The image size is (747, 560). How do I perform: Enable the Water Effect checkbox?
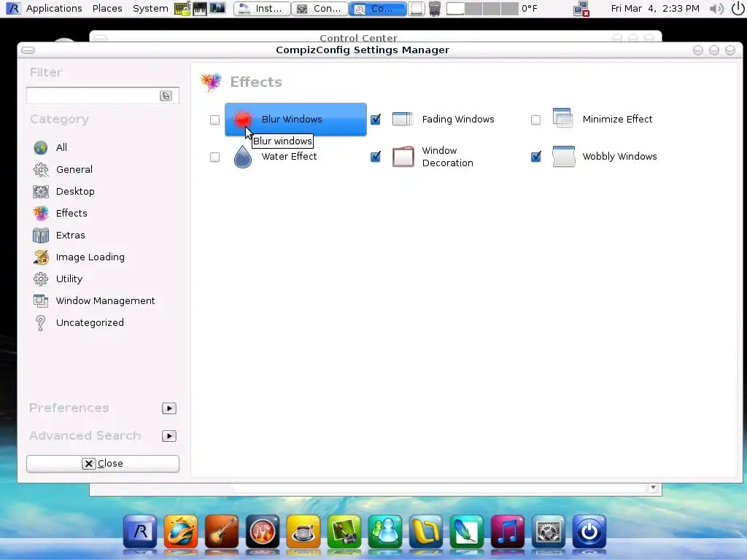coord(215,157)
